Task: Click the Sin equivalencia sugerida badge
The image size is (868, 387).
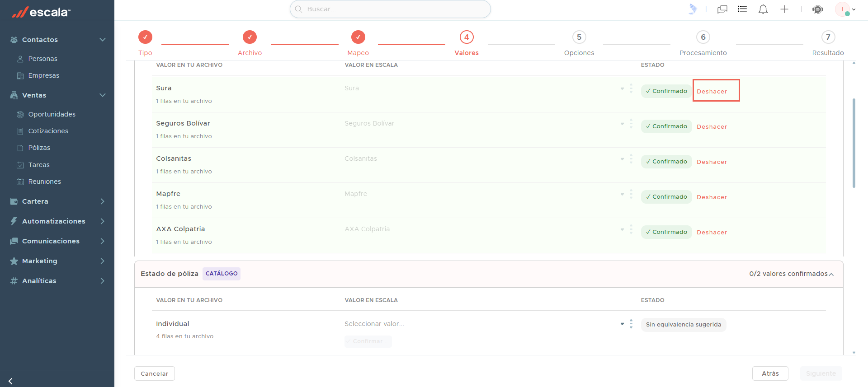Action: [684, 325]
